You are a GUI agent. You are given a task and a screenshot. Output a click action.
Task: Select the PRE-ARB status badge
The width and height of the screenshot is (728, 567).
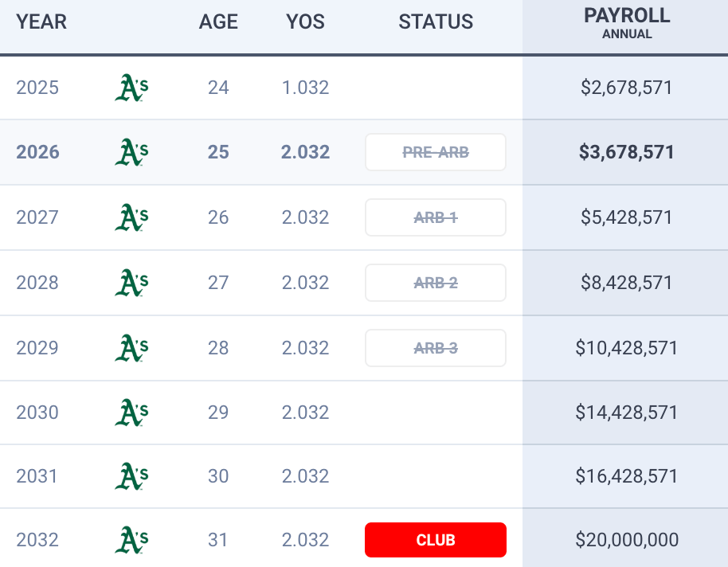point(436,152)
